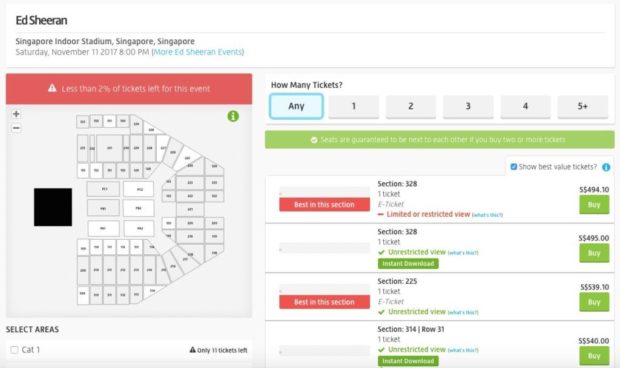The image size is (620, 368).
Task: Click Instant Download badge for S$495.00 ticket
Action: point(408,264)
